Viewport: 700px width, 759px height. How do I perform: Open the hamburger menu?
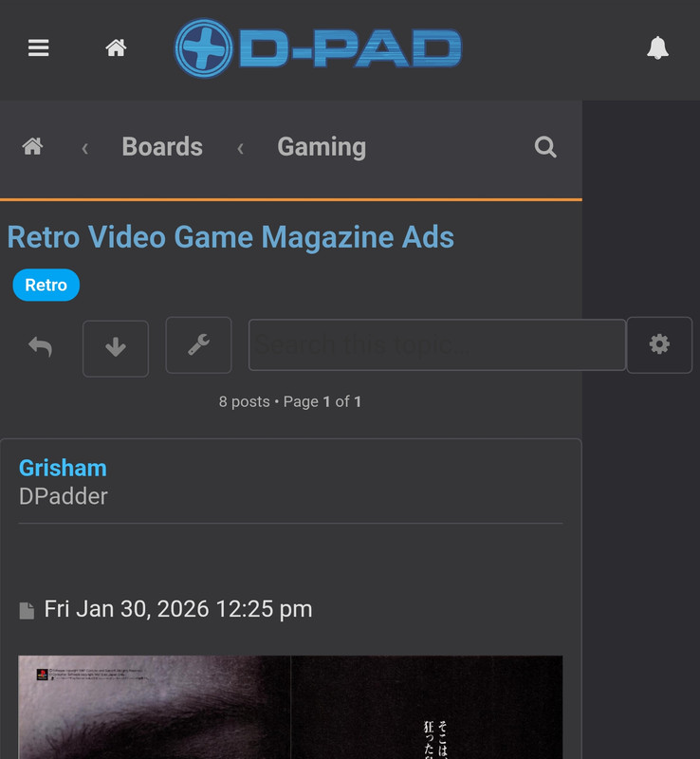click(x=38, y=47)
